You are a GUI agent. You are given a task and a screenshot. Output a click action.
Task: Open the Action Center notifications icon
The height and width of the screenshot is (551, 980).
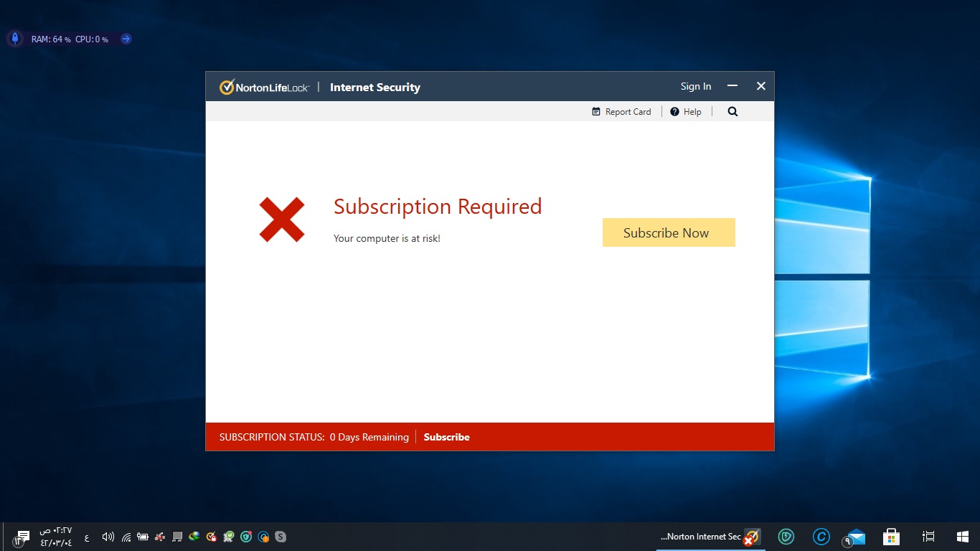(x=21, y=537)
